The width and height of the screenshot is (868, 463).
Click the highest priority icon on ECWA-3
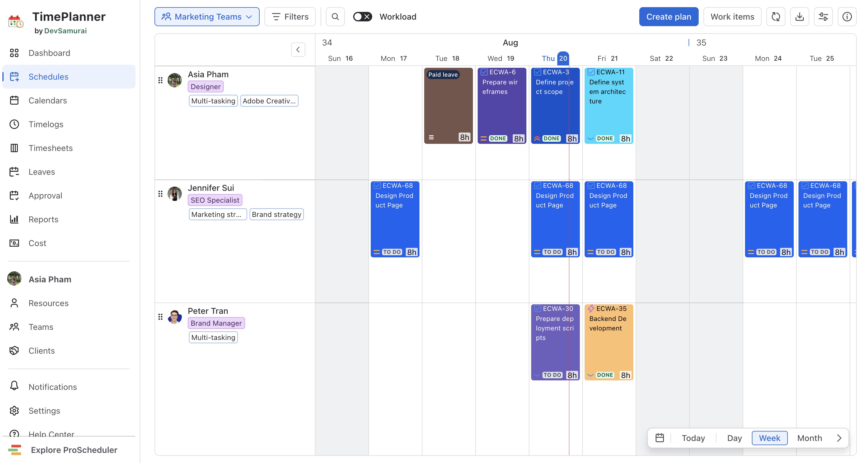(x=537, y=138)
